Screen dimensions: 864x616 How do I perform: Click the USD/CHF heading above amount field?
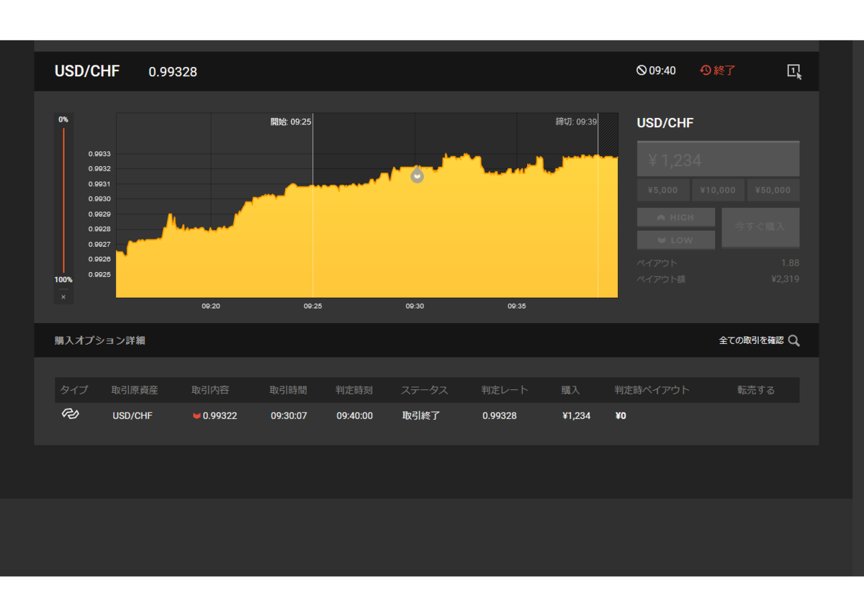pyautogui.click(x=665, y=123)
